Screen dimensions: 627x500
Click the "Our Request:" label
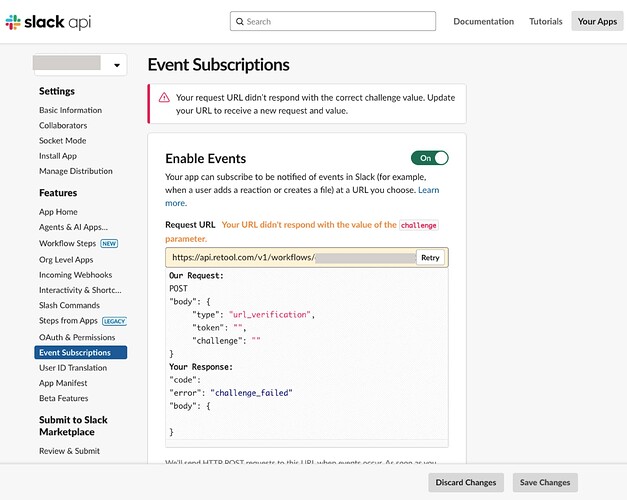coord(196,276)
